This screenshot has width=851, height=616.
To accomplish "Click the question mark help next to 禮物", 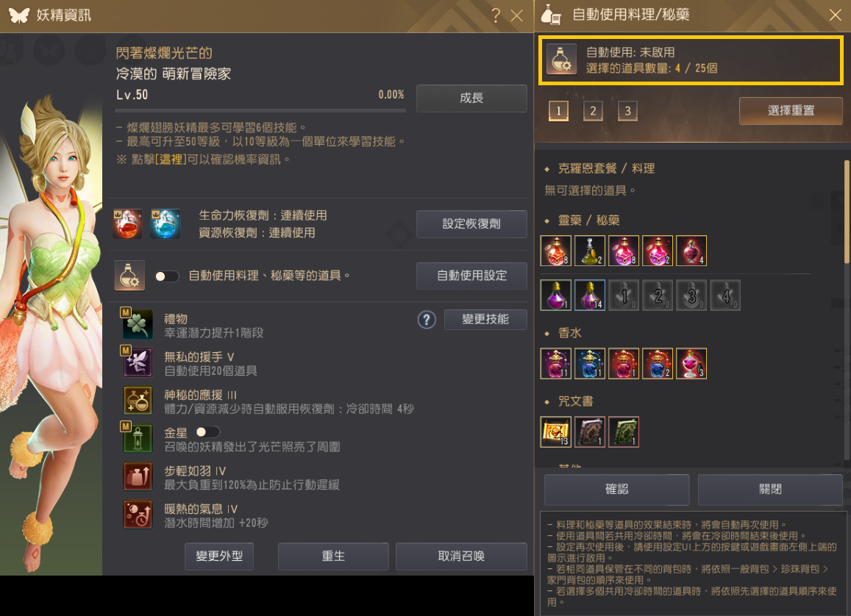I will (x=427, y=320).
